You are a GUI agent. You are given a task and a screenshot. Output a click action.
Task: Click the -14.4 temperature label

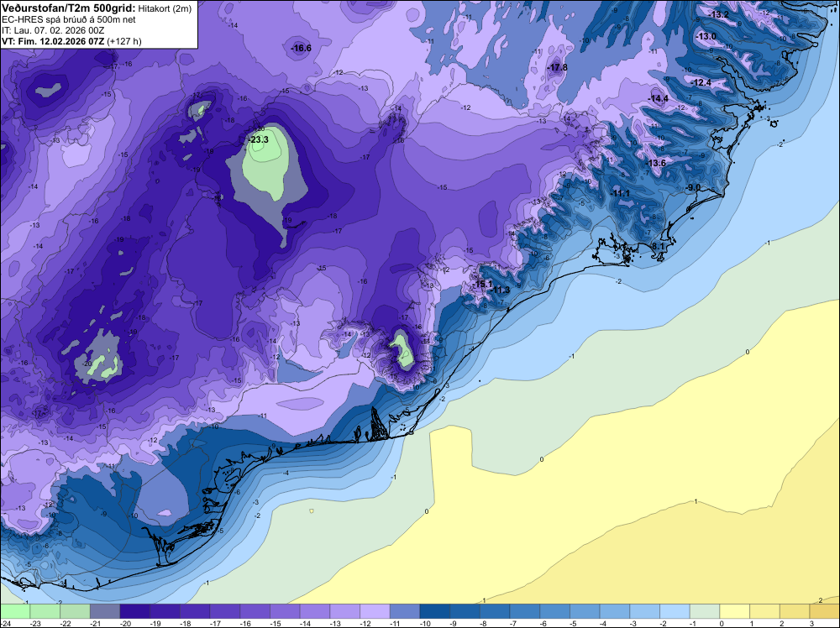[x=659, y=98]
